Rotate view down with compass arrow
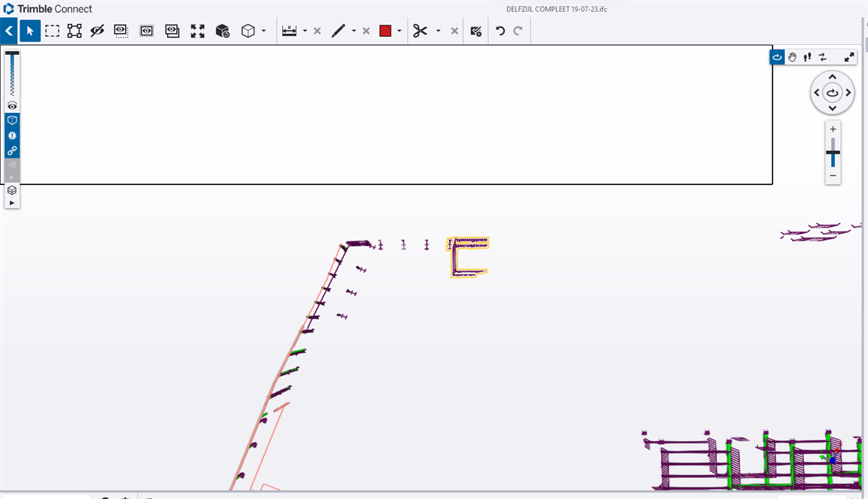868x499 pixels. (833, 108)
